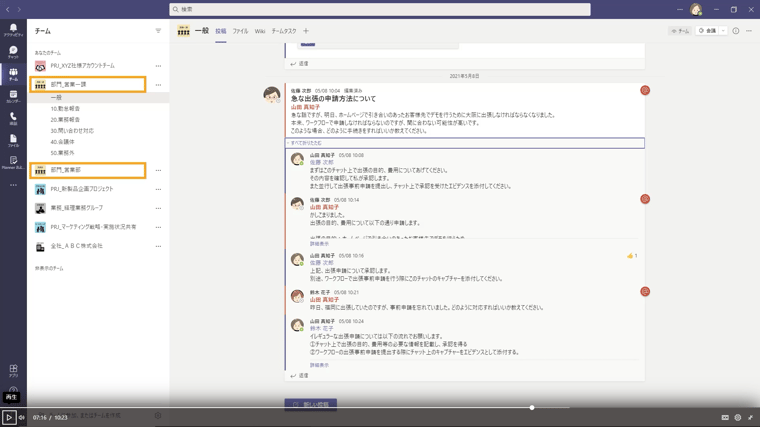Click the 山田 真知子 mention in the main post
Viewport: 760px width, 427px height.
point(305,107)
